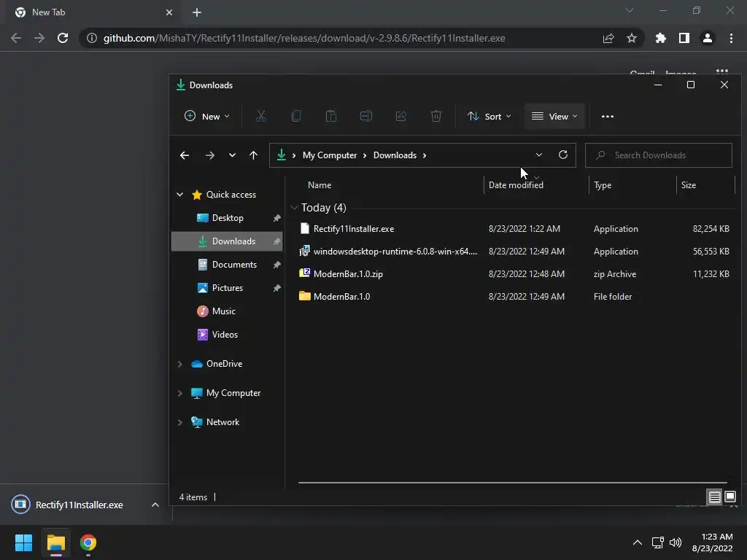Go forward in File Explorer navigation
747x560 pixels.
[x=209, y=155]
